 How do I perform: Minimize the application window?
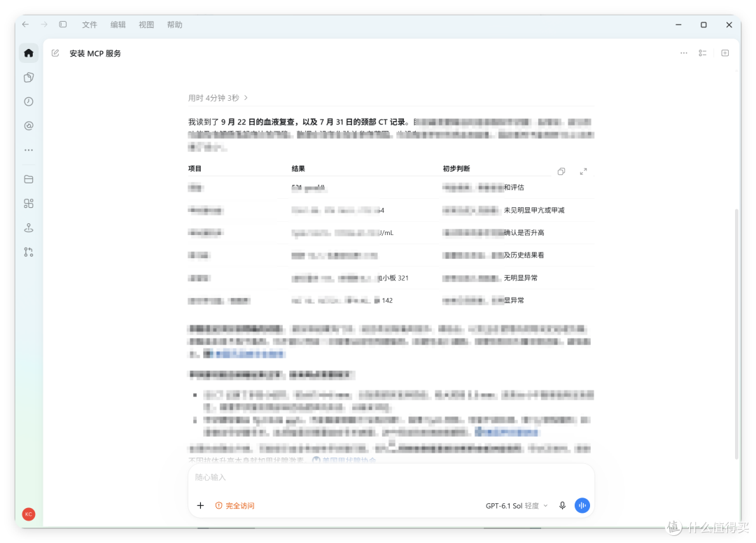[x=678, y=24]
